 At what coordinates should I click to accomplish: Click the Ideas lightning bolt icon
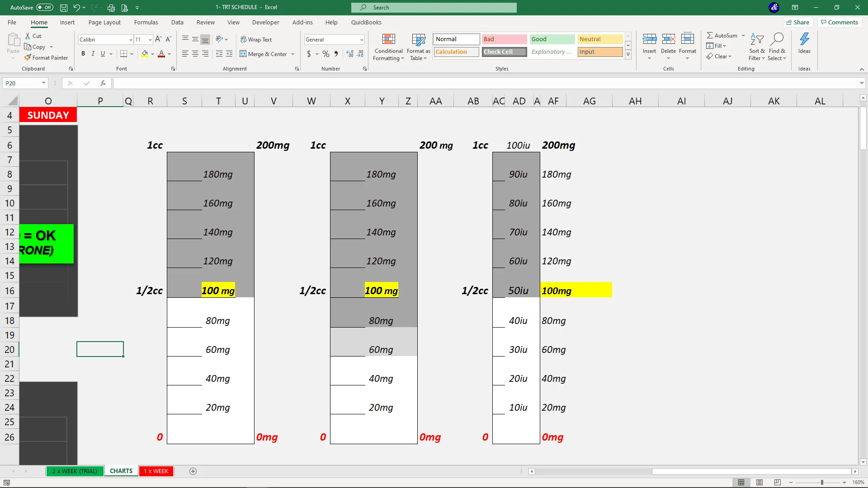pyautogui.click(x=804, y=40)
